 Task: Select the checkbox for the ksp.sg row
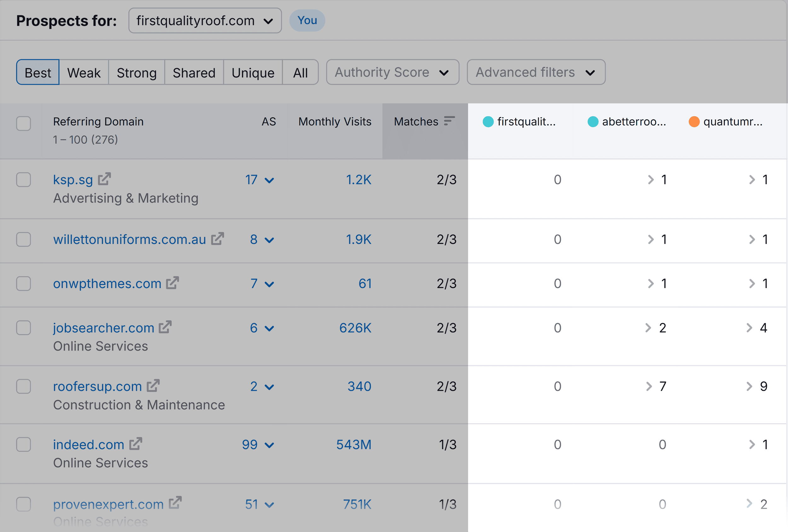(x=23, y=180)
